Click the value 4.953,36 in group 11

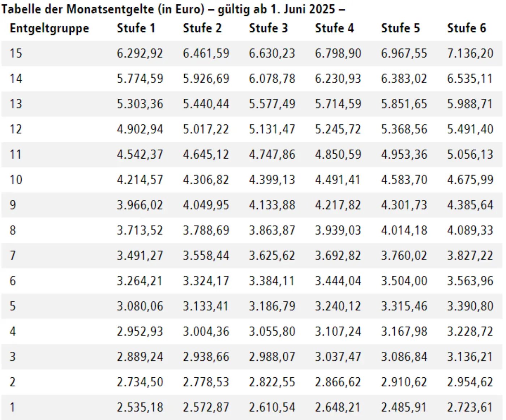[x=404, y=155]
